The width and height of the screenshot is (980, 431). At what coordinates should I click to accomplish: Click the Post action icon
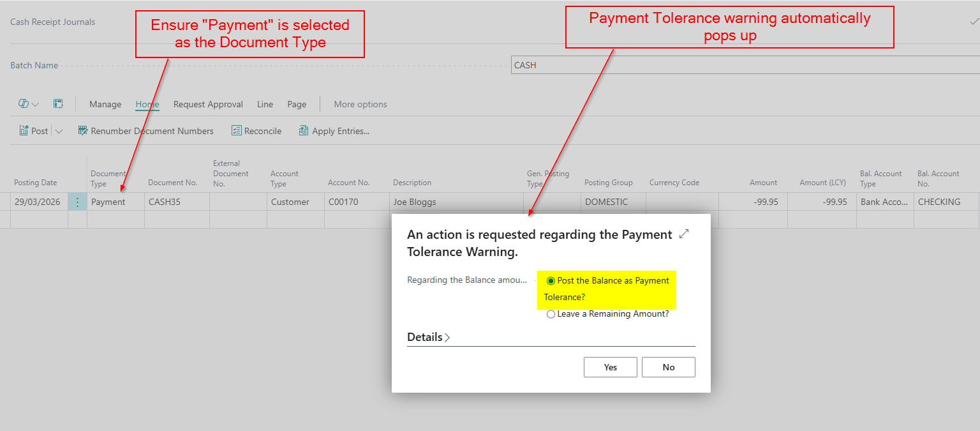24,131
